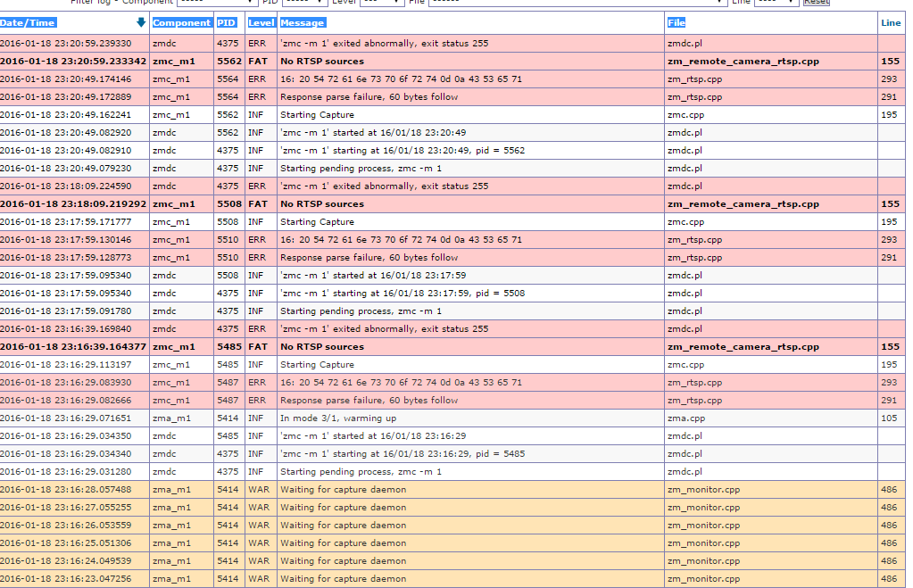The image size is (913, 588).
Task: Click timestamp 2016-01-18 23:16:25.051306
Action: pyautogui.click(x=66, y=543)
